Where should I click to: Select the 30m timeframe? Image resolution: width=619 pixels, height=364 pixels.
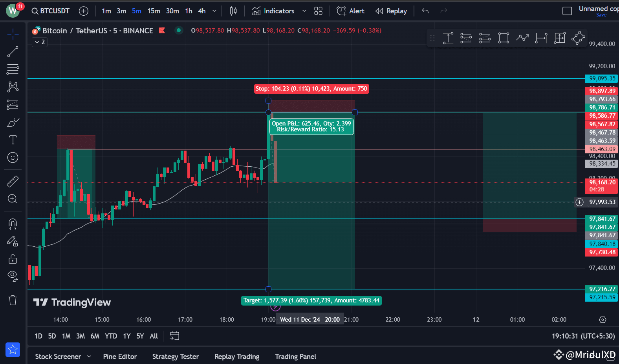click(x=172, y=11)
